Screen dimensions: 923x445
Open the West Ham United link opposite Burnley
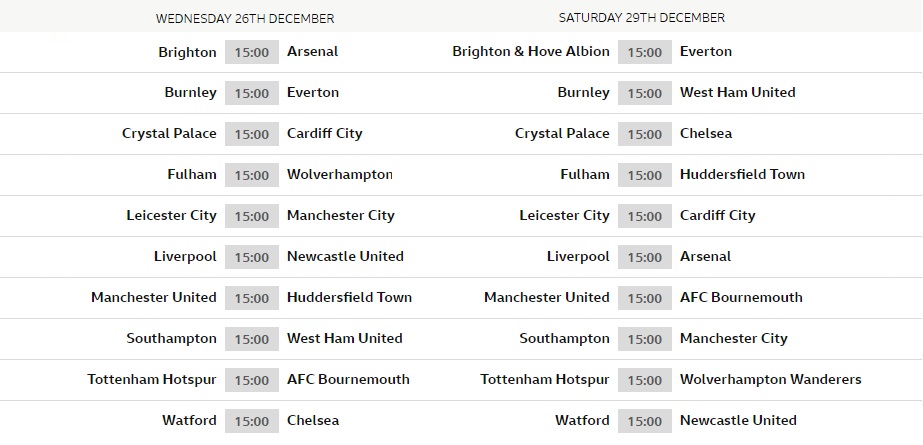737,92
